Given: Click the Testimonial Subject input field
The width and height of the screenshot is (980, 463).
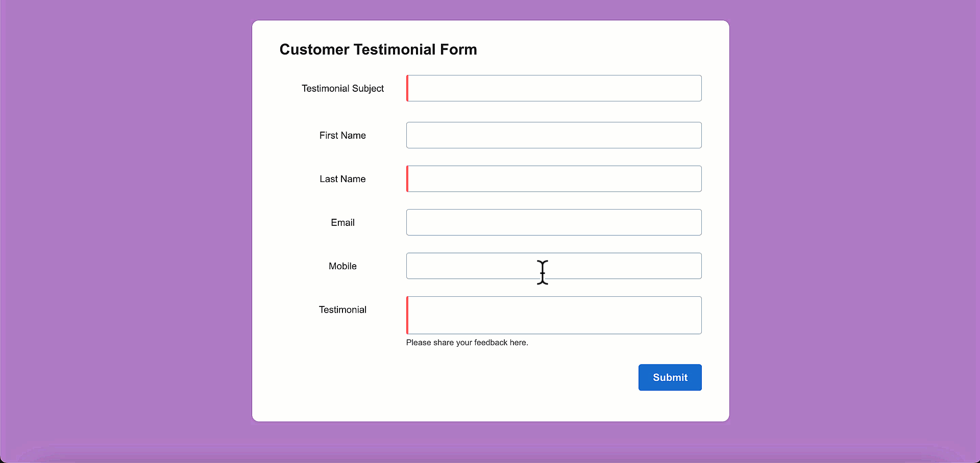Looking at the screenshot, I should [554, 88].
